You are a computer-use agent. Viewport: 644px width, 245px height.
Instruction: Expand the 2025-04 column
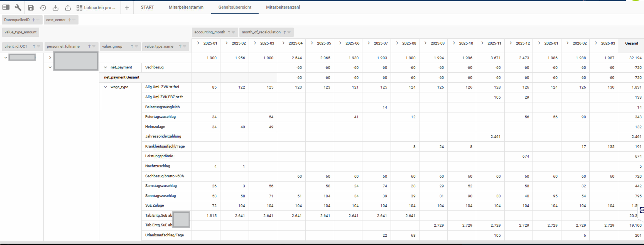point(283,43)
